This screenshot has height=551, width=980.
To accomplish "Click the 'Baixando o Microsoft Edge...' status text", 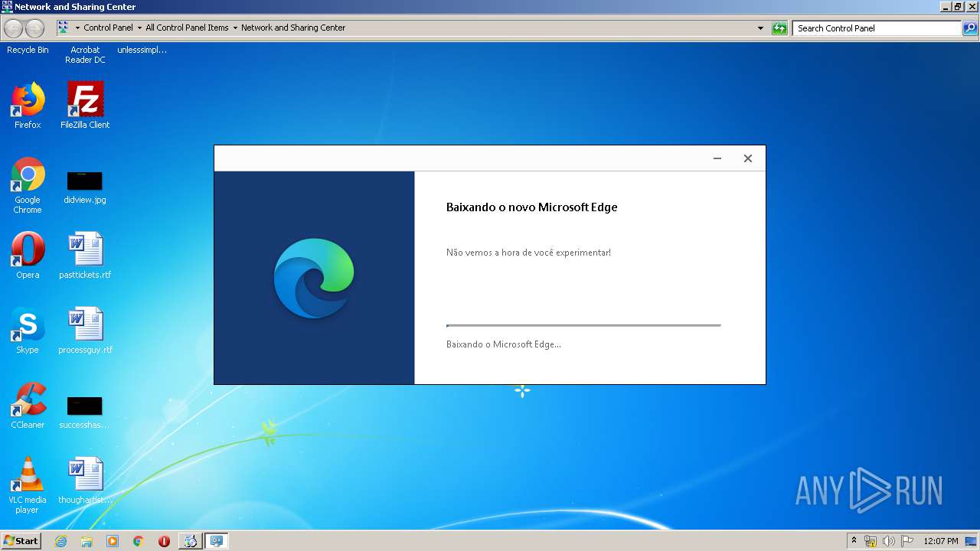I will [504, 344].
